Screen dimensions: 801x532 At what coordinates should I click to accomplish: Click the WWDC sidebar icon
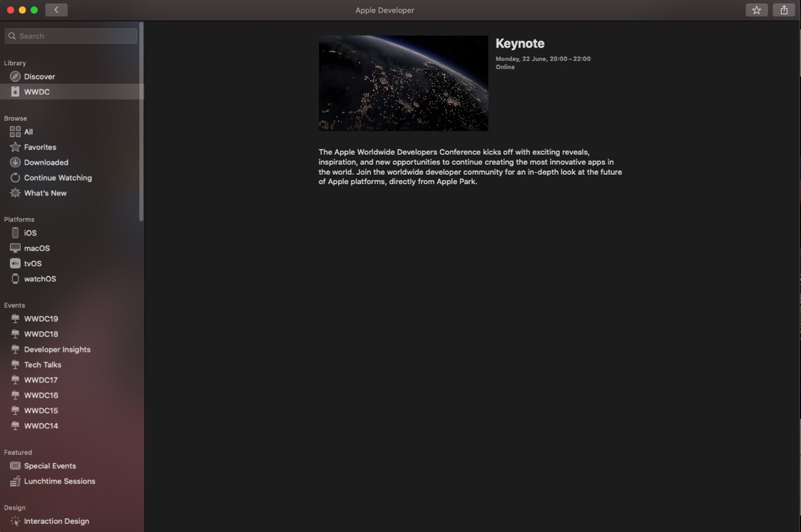(x=15, y=92)
